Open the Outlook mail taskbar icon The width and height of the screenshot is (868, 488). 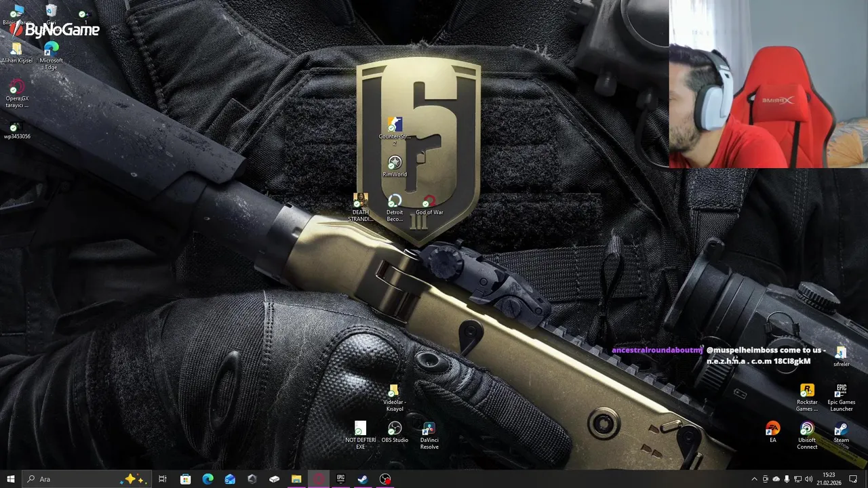(x=230, y=479)
